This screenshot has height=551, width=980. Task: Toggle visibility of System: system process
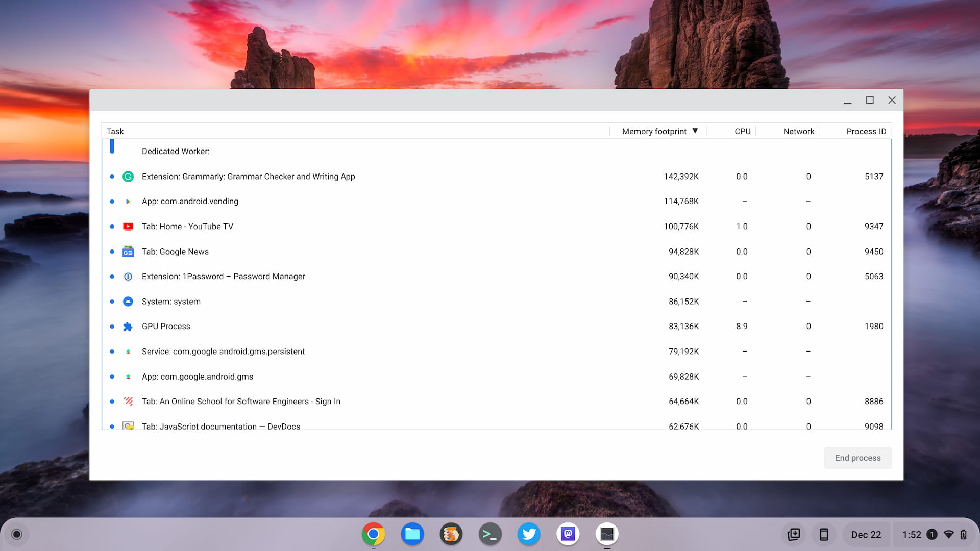click(112, 302)
